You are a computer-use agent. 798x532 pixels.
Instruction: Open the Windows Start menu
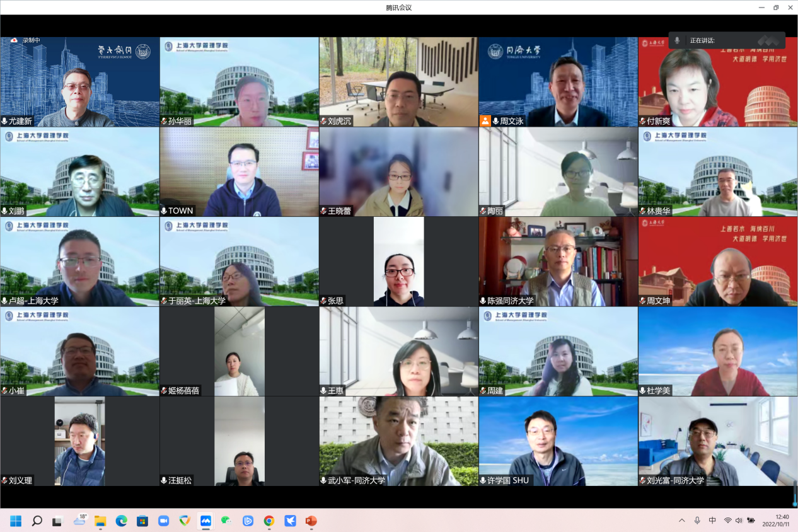pyautogui.click(x=16, y=521)
